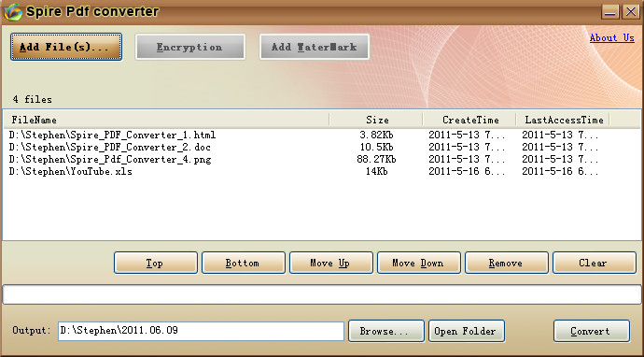This screenshot has width=644, height=357.
Task: Focus the Output path input field
Action: tap(201, 331)
